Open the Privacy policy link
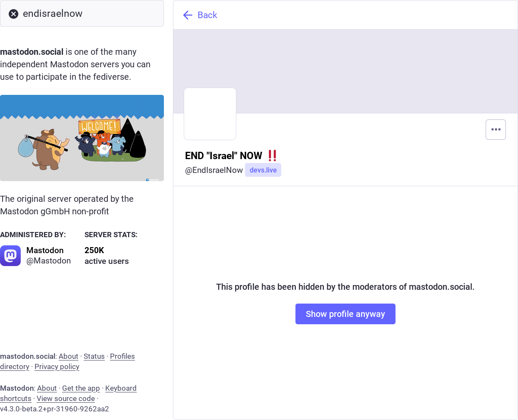 pyautogui.click(x=57, y=367)
